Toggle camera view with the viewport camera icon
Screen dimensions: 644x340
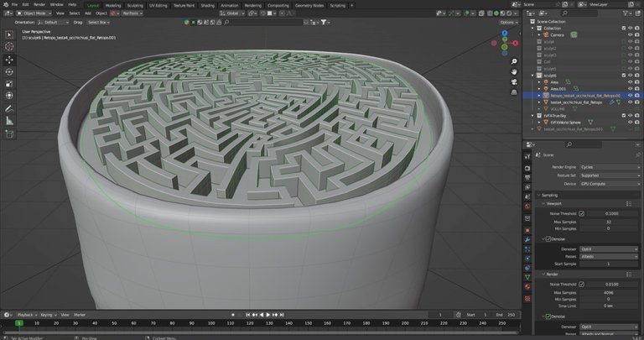pos(514,82)
